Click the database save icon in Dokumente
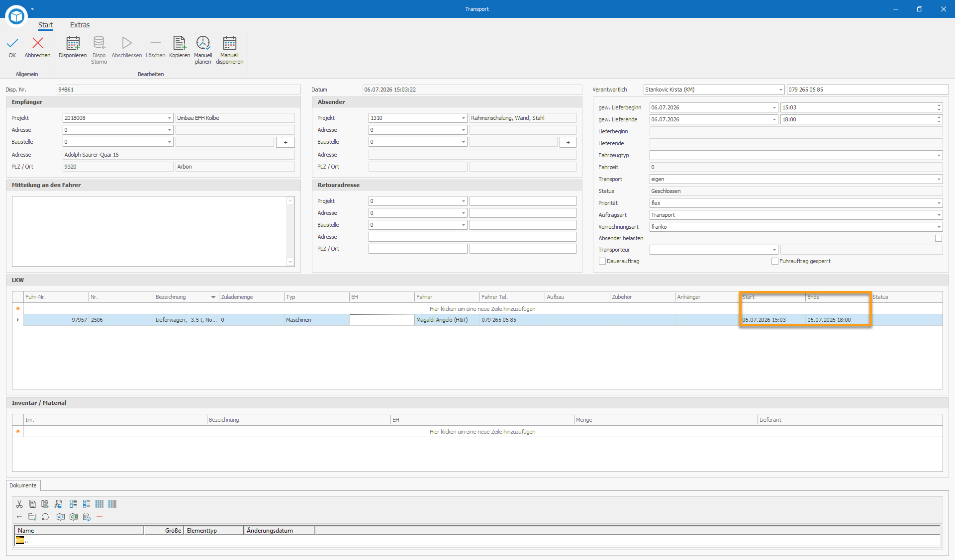The image size is (955, 560). [x=58, y=504]
